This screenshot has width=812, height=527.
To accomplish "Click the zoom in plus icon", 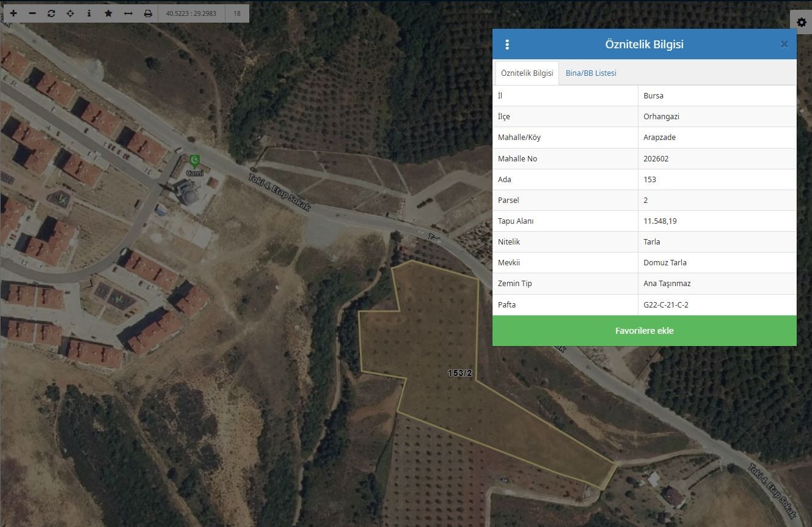I will [13, 13].
